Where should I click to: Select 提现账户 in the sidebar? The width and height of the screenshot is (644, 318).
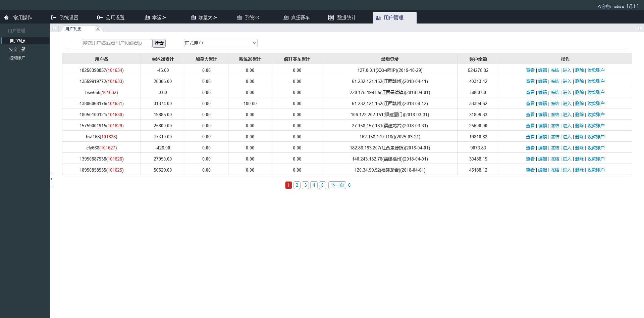(17, 57)
